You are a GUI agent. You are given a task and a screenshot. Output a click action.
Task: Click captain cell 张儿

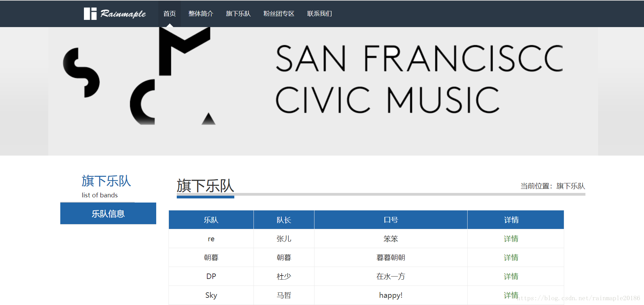pyautogui.click(x=284, y=239)
